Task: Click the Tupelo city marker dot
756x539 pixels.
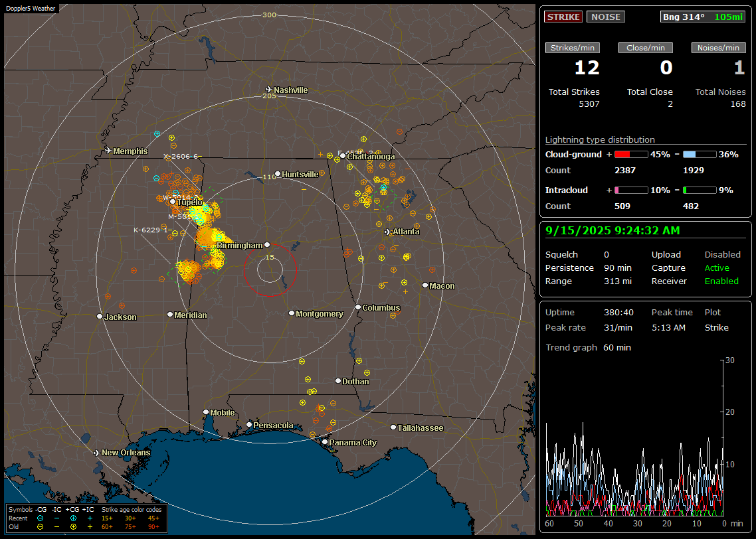Action: (x=173, y=202)
